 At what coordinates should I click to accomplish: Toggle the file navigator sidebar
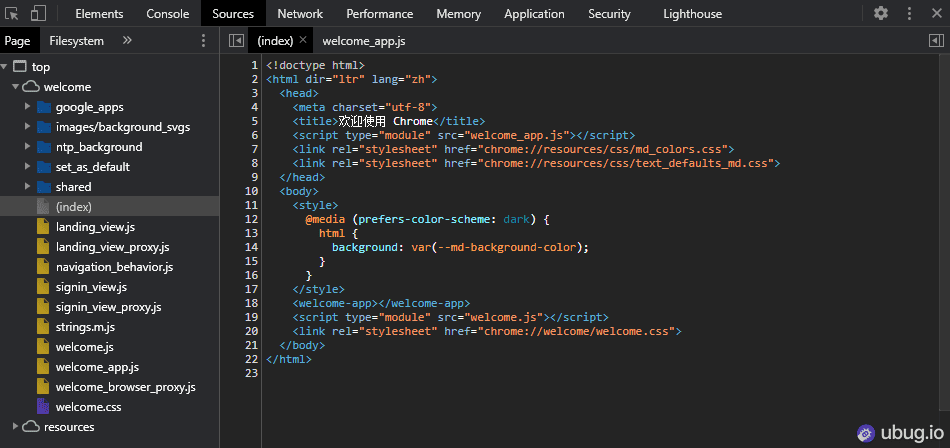[236, 41]
